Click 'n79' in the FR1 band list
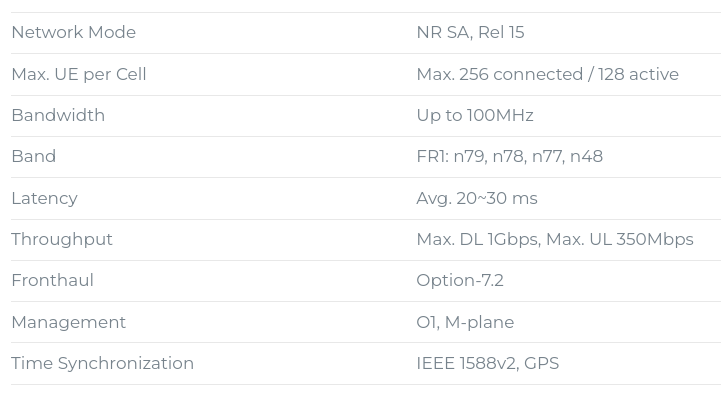Viewport: 721px width, 403px height. coord(468,156)
